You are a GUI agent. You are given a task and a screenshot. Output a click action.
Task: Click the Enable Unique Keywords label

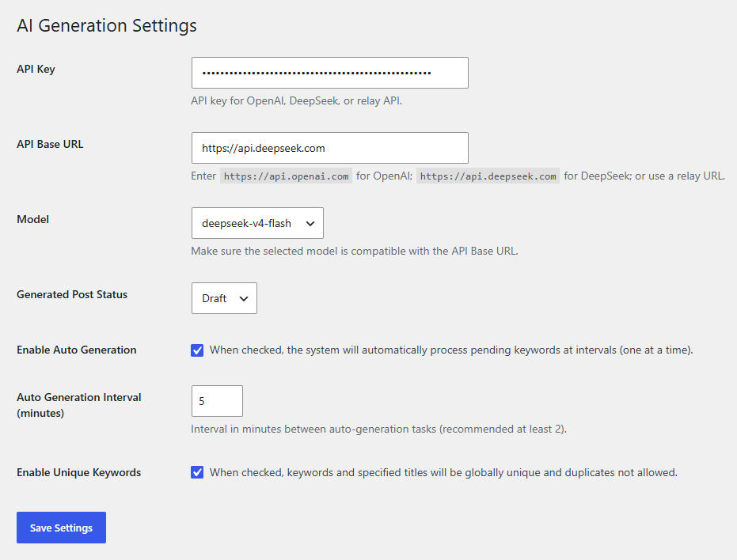[x=79, y=472]
